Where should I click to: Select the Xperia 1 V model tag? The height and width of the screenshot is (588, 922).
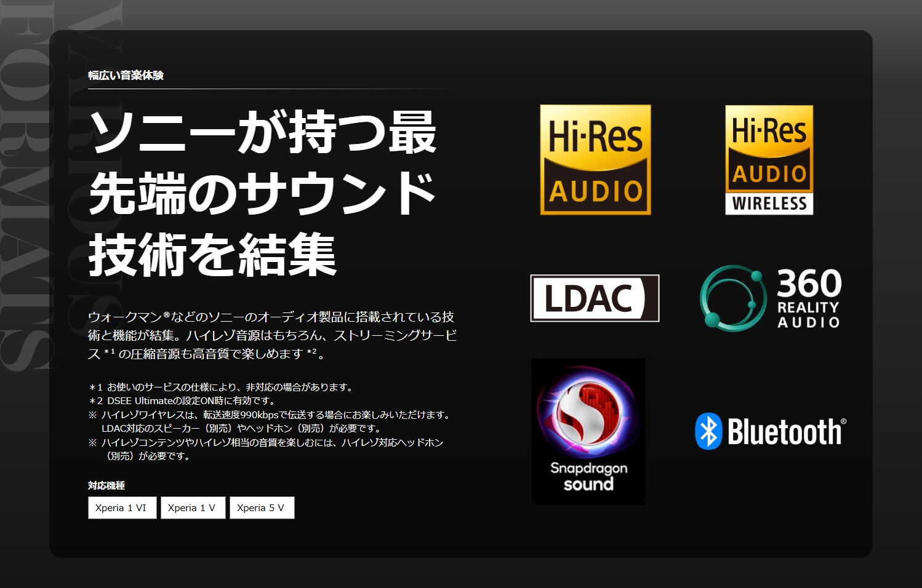(193, 508)
